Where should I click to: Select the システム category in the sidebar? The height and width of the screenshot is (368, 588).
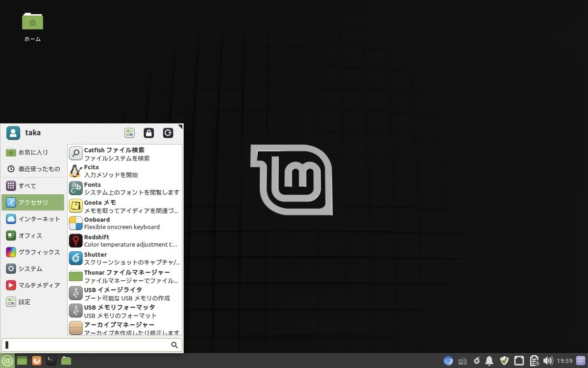click(29, 268)
